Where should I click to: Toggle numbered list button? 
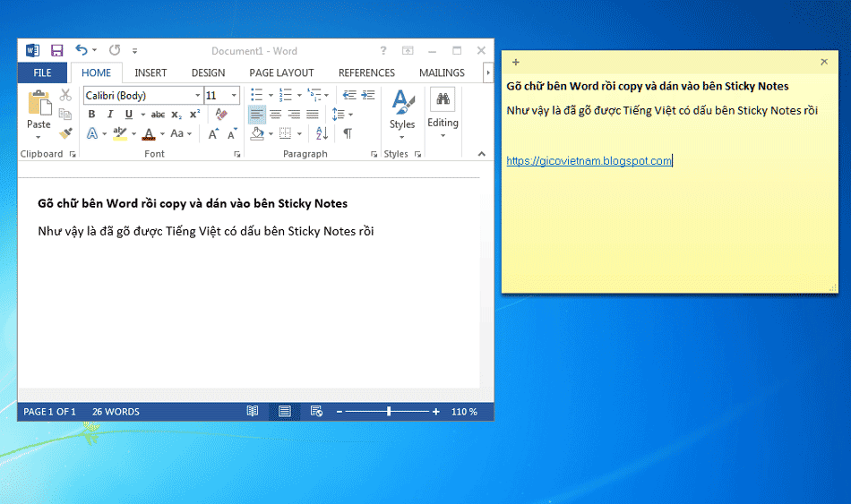tap(286, 96)
